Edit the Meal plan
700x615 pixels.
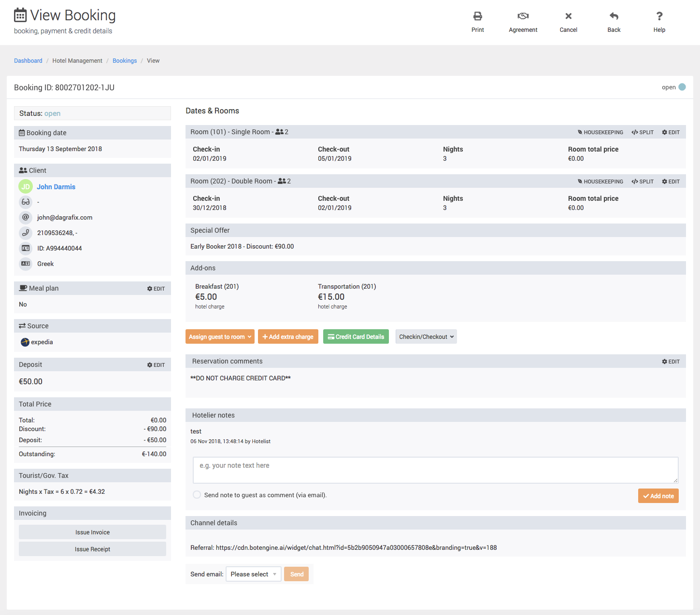(x=156, y=289)
